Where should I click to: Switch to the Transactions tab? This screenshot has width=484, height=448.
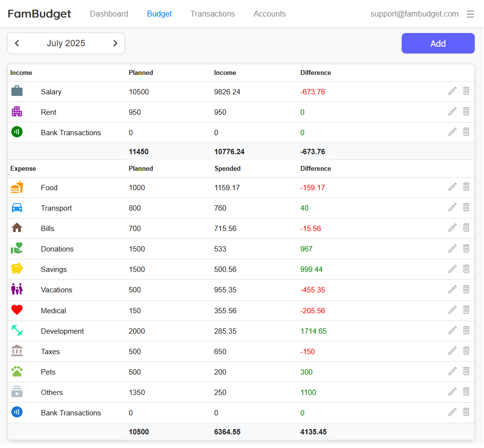(212, 14)
